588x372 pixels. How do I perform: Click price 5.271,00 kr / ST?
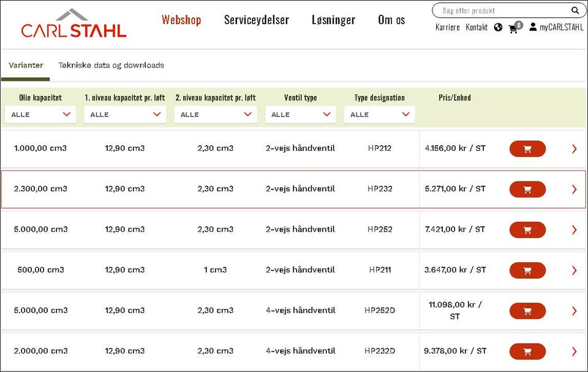pyautogui.click(x=455, y=189)
